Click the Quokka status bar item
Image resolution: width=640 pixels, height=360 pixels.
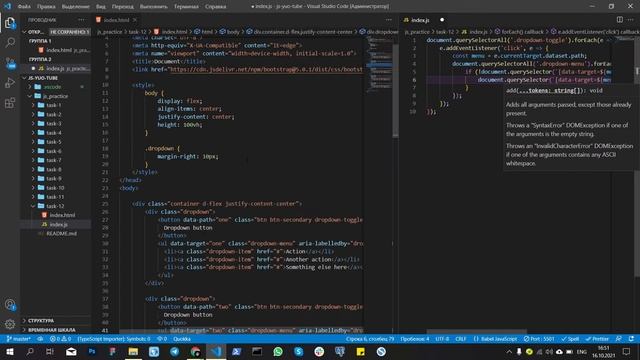tap(182, 339)
